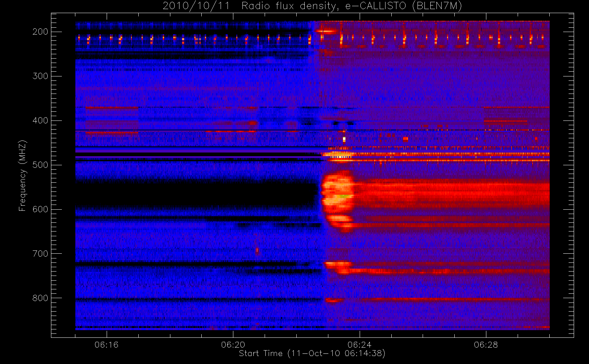Click the Frequency (MHZ) axis title
Image resolution: width=589 pixels, height=364 pixels.
click(23, 175)
